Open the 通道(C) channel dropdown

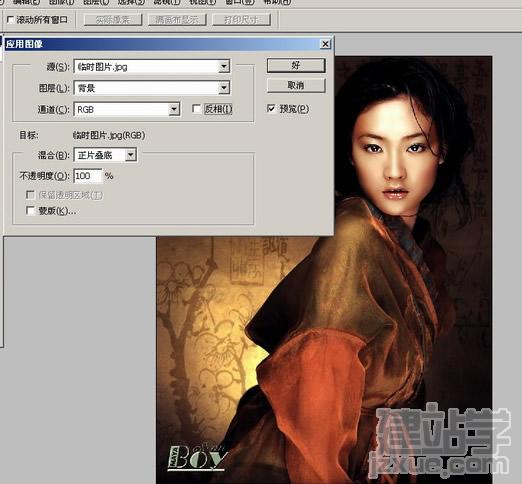coord(127,109)
